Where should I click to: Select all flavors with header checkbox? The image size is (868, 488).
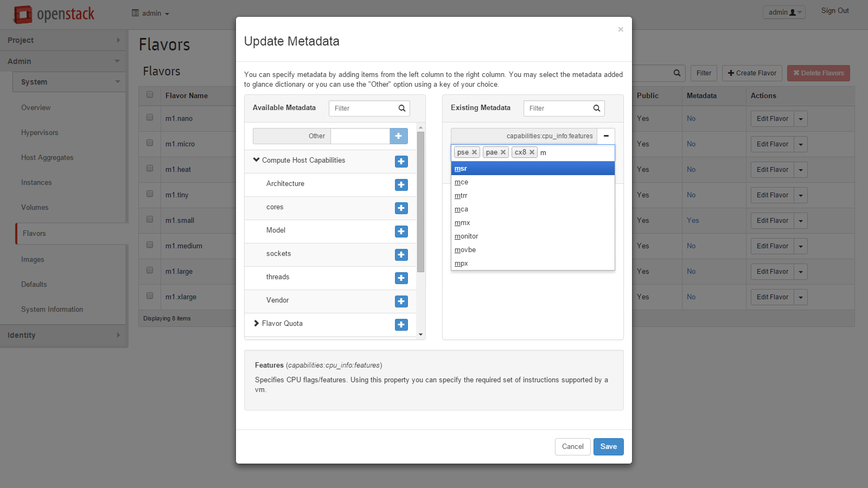pos(149,94)
